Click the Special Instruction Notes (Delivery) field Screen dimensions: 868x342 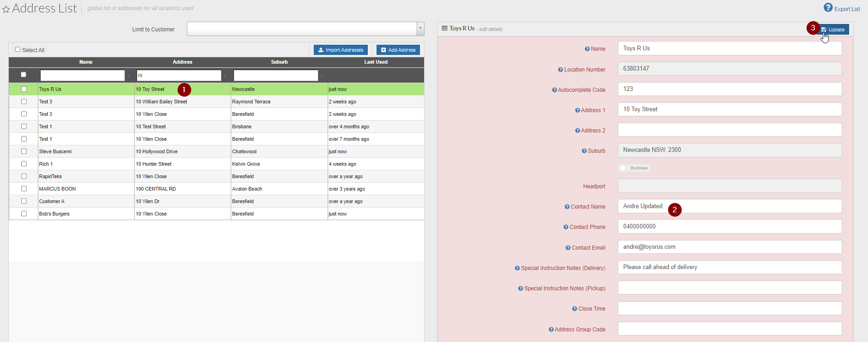[x=730, y=267]
